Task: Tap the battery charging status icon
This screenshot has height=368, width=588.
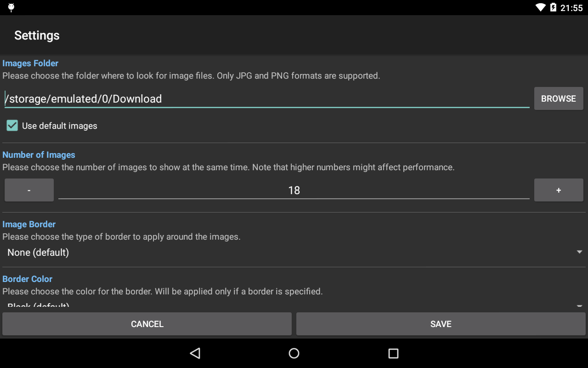Action: (553, 7)
